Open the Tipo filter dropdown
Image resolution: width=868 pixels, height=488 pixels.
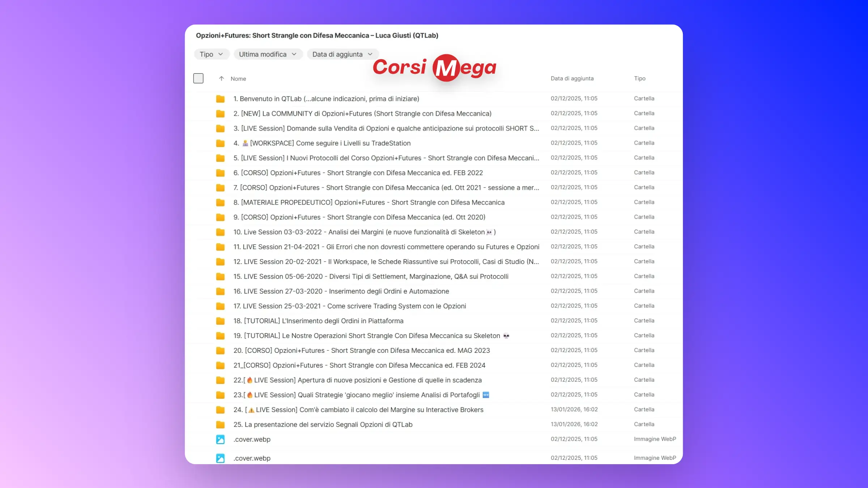point(212,54)
